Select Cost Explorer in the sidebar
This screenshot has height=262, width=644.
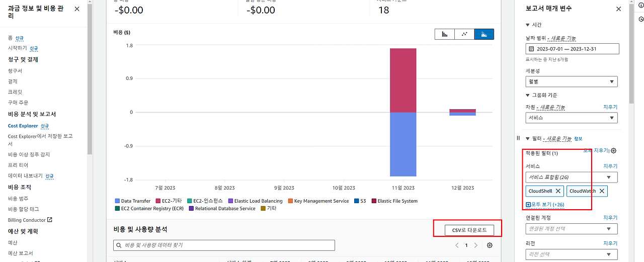click(23, 126)
